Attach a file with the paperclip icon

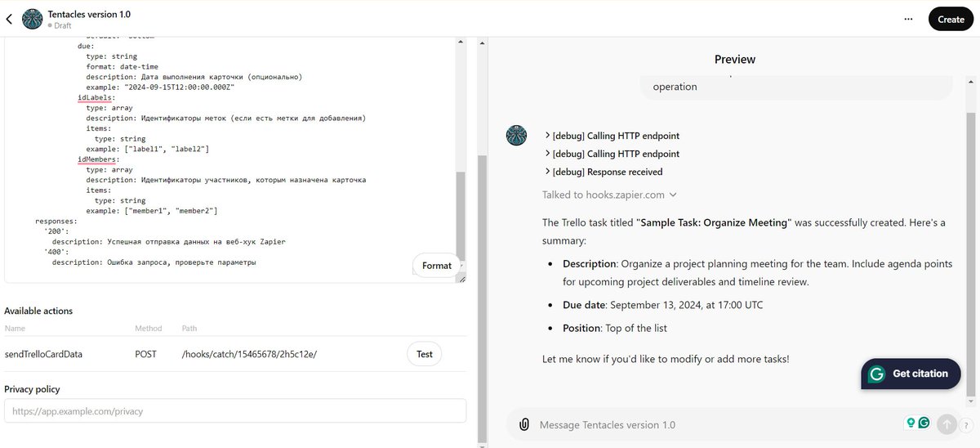pos(523,424)
